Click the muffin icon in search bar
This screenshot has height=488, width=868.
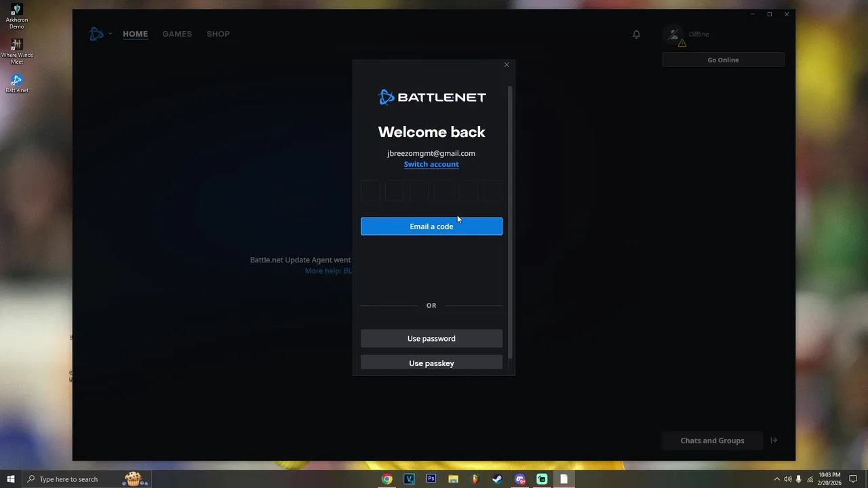133,479
